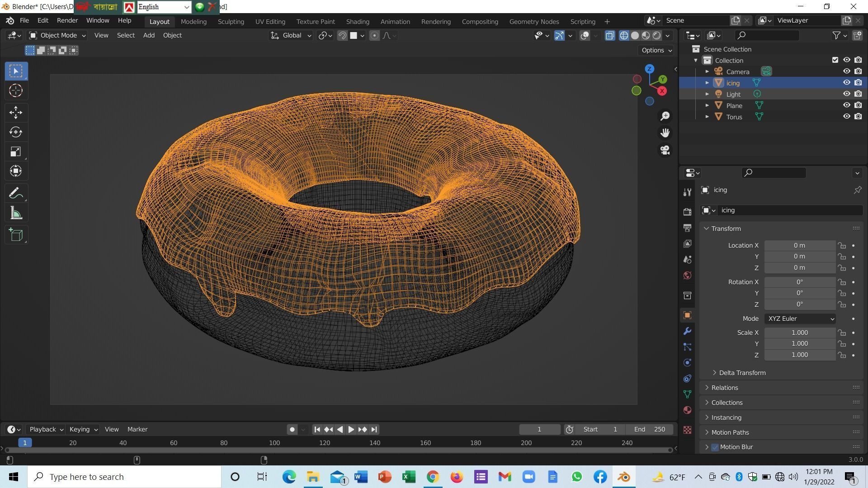The image size is (868, 488).
Task: Click the viewport zoom magnifier icon
Action: point(665,116)
